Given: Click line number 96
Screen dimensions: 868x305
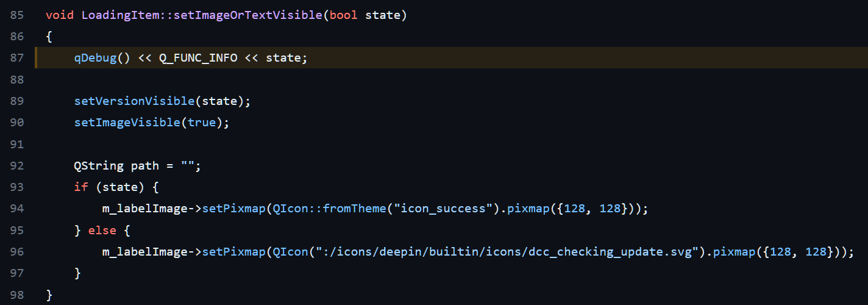Looking at the screenshot, I should coord(17,252).
